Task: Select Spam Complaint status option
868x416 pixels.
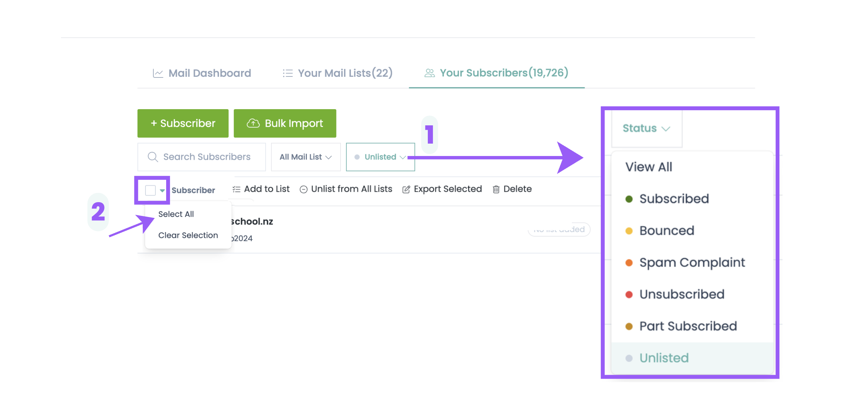Action: (692, 263)
